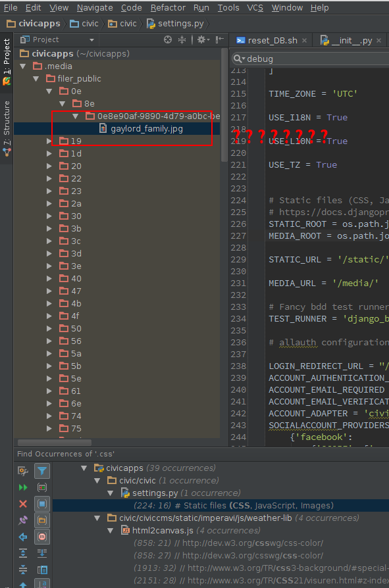The image size is (389, 588).
Task: Select occurrence (224: 16) Static files row
Action: point(220,506)
